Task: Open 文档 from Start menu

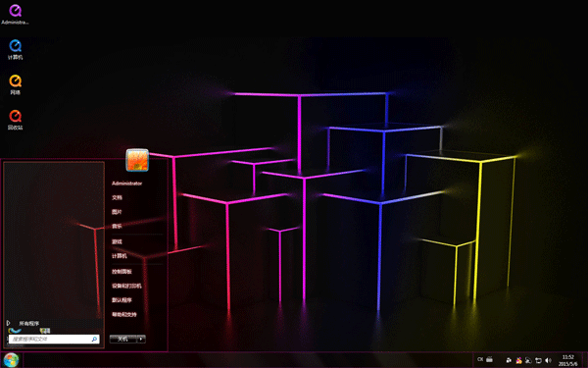Action: coord(117,197)
